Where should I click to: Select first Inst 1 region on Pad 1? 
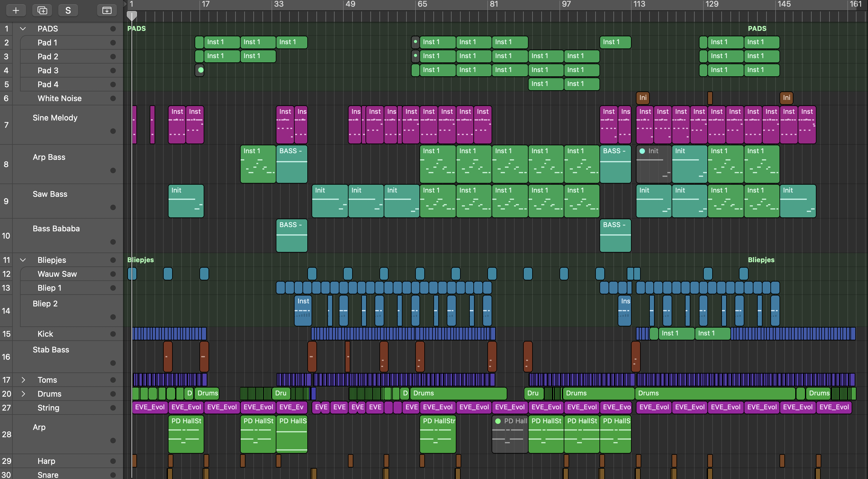[222, 42]
